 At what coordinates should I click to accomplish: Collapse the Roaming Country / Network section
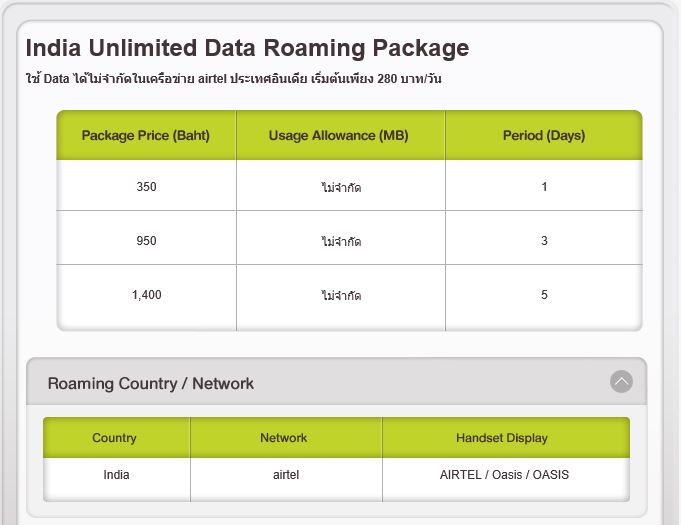pyautogui.click(x=621, y=381)
